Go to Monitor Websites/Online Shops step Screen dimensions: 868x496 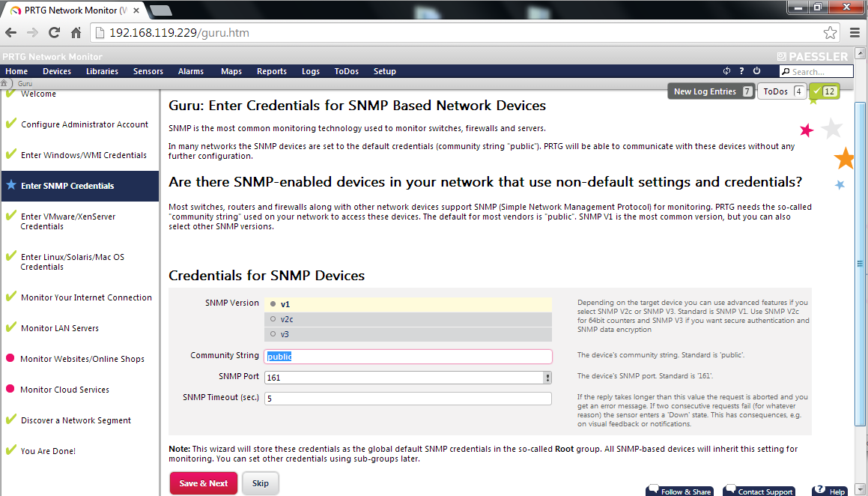[x=82, y=359]
